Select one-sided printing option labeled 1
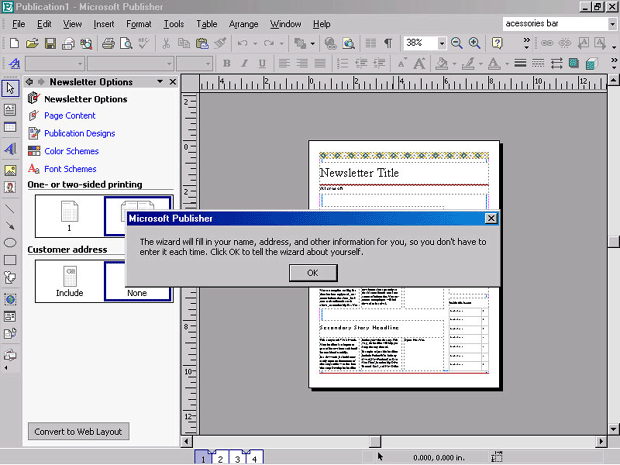The width and height of the screenshot is (620, 465). click(70, 216)
